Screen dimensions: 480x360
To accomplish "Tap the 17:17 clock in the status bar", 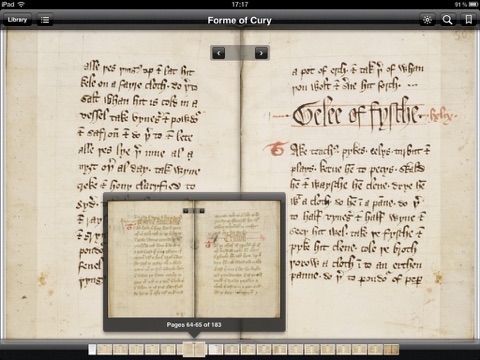I will click(240, 4).
